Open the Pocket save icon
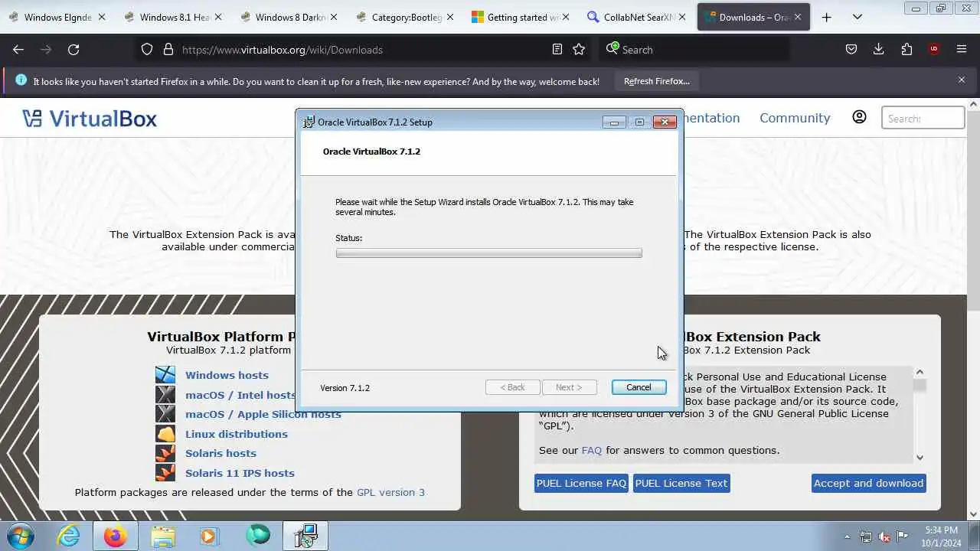Image resolution: width=980 pixels, height=551 pixels. click(851, 50)
